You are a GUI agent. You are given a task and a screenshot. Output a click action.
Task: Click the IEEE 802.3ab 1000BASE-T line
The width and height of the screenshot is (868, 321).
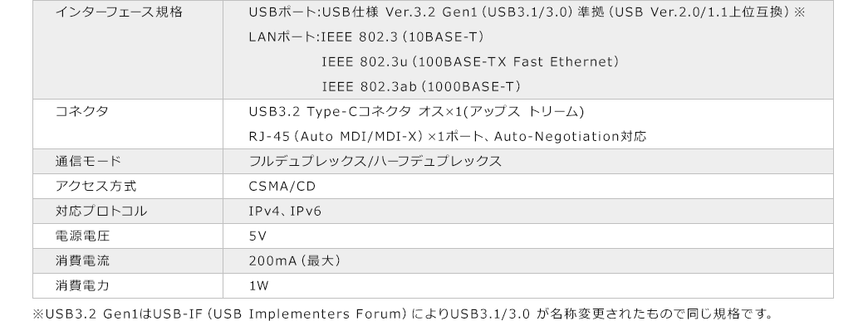[421, 87]
